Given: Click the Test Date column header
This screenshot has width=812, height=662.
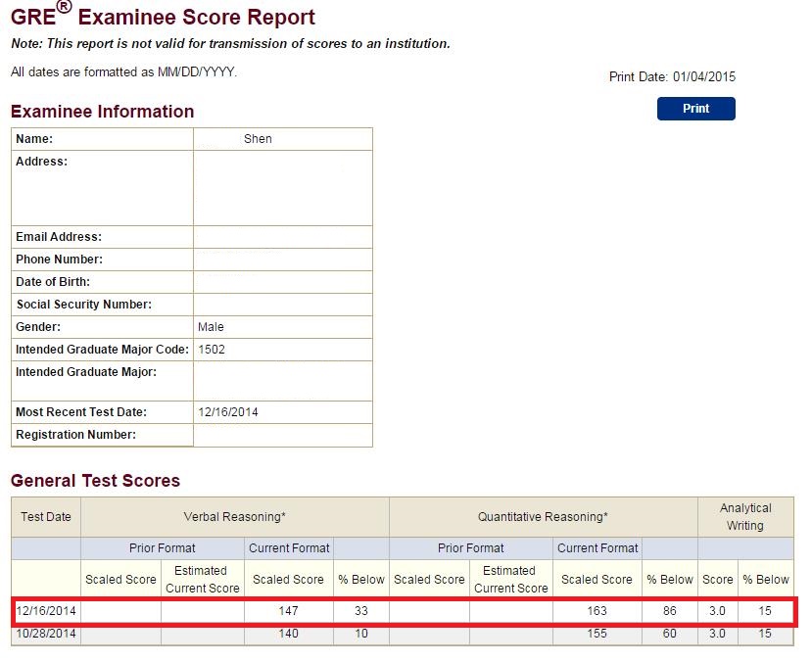Looking at the screenshot, I should click(46, 516).
